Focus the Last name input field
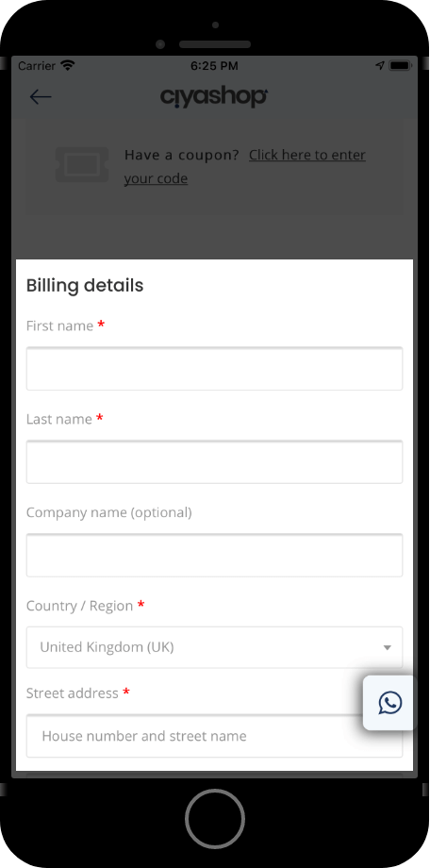The height and width of the screenshot is (868, 430). point(214,461)
